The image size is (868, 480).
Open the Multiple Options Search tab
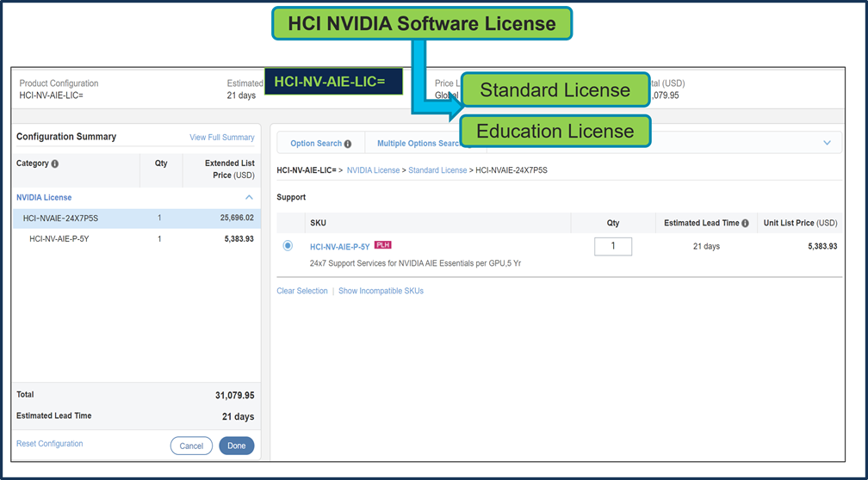click(418, 144)
